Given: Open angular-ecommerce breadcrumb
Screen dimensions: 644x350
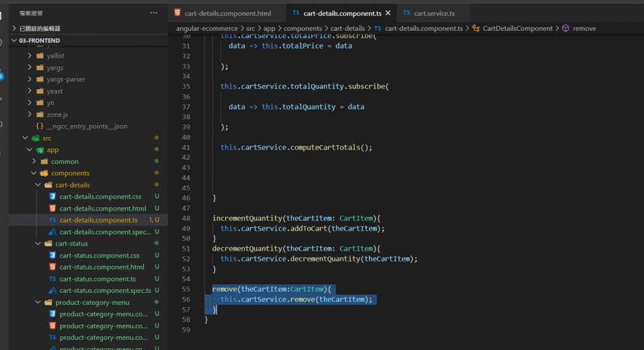Looking at the screenshot, I should [x=207, y=28].
